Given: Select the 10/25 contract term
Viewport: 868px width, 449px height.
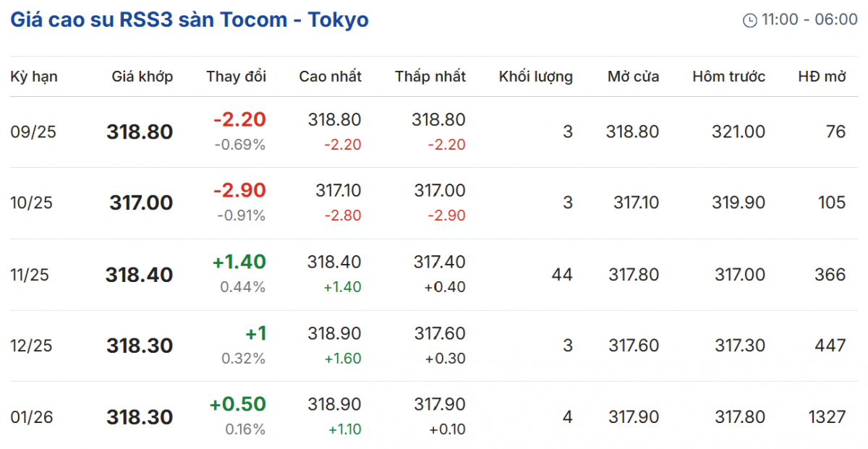Looking at the screenshot, I should pyautogui.click(x=32, y=203).
